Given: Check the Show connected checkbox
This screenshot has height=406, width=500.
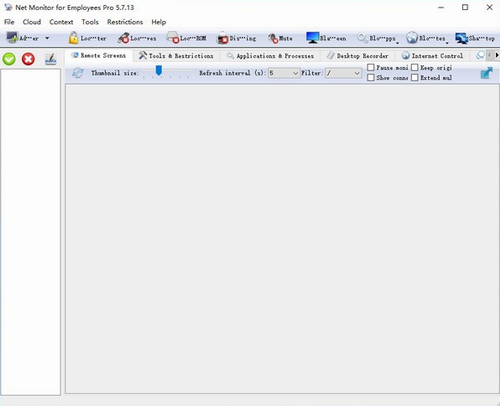Looking at the screenshot, I should tap(371, 78).
